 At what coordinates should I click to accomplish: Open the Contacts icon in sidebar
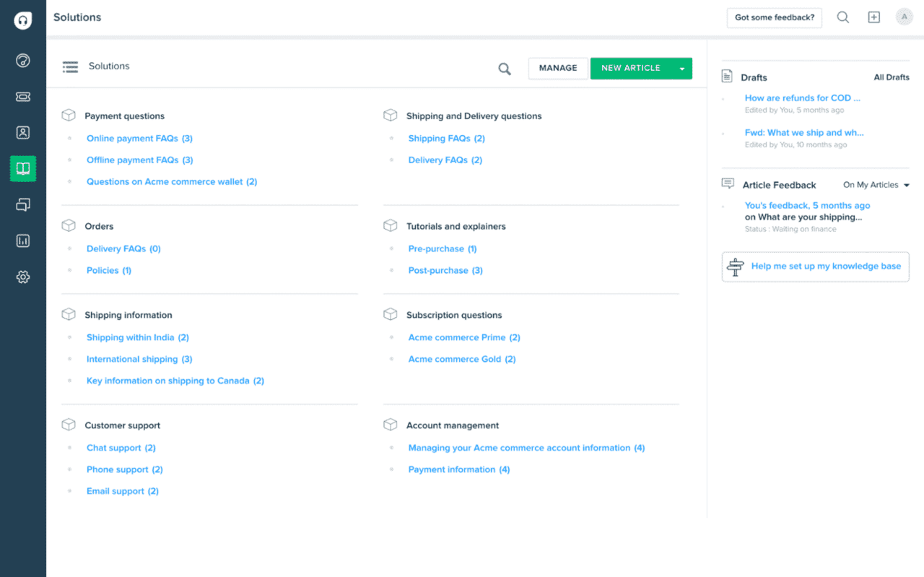click(x=23, y=133)
